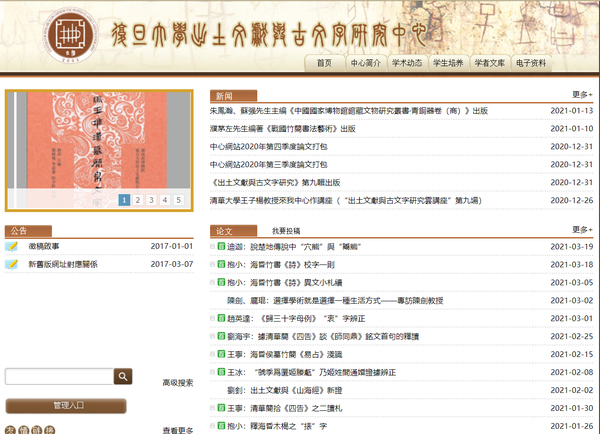
Task: Open the 徵稿啟事 announcement
Action: [x=44, y=246]
